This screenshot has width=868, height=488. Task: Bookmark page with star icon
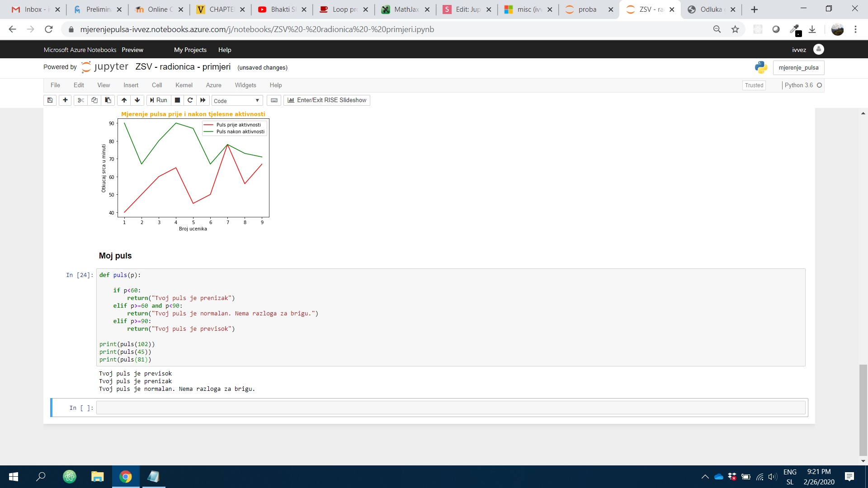[x=735, y=29]
